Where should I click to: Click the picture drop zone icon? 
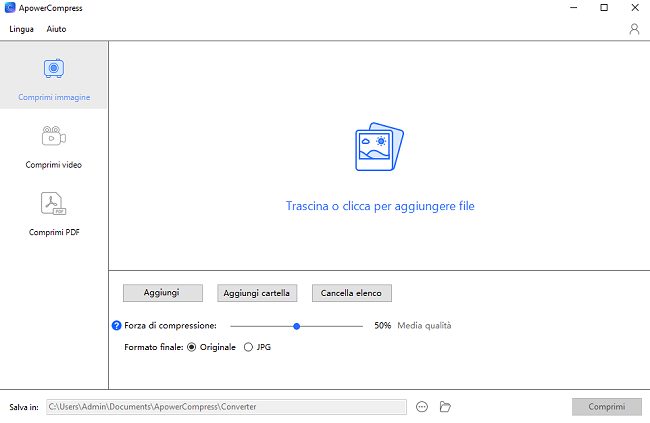379,151
